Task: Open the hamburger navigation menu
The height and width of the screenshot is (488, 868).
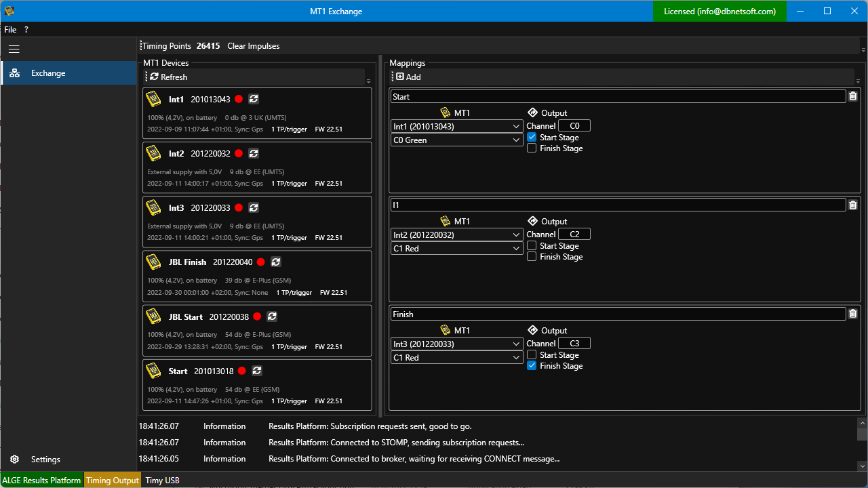Action: coord(14,49)
